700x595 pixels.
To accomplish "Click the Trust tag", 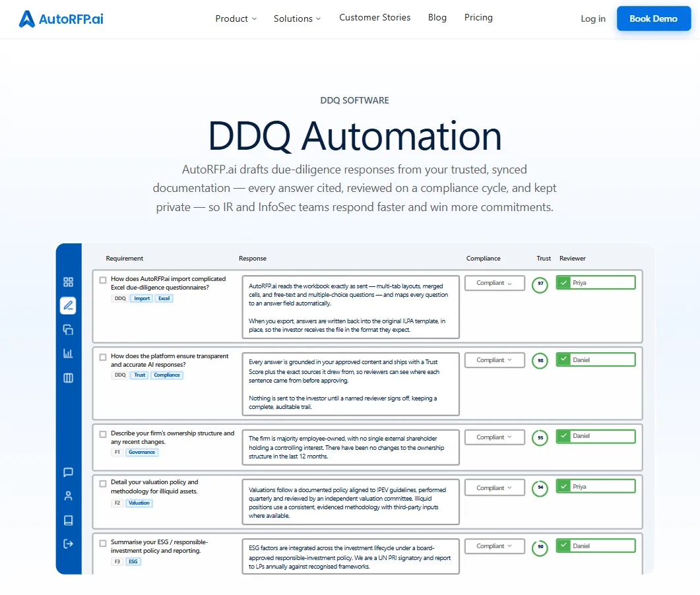I will [140, 375].
